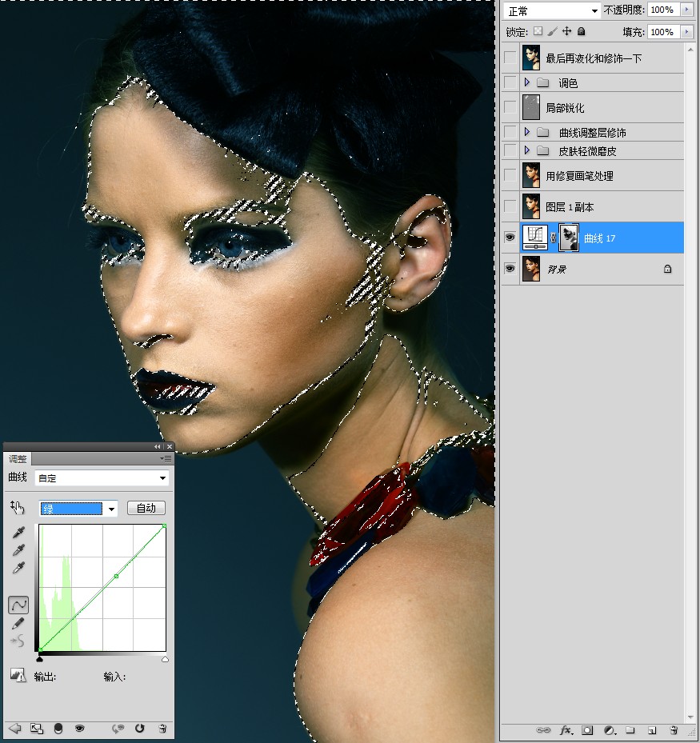Select the 最后再液化和修饰一下 layer
Viewport: 700px width, 743px height.
pos(602,58)
